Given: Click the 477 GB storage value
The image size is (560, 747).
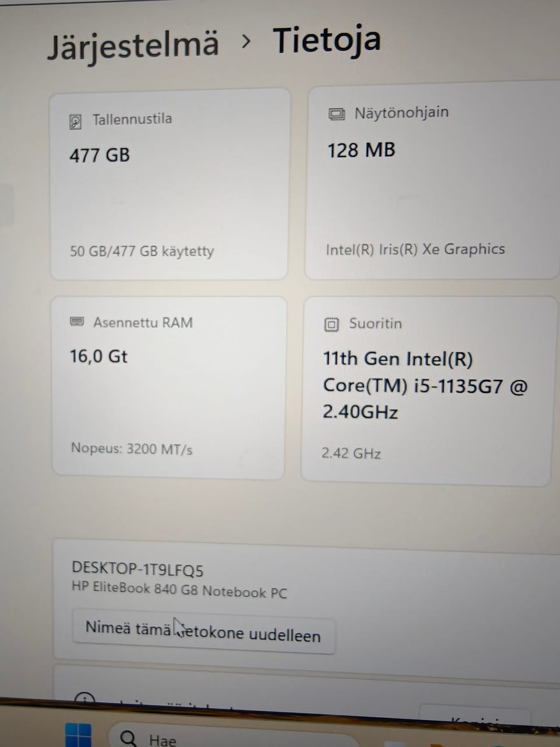Looking at the screenshot, I should click(100, 155).
